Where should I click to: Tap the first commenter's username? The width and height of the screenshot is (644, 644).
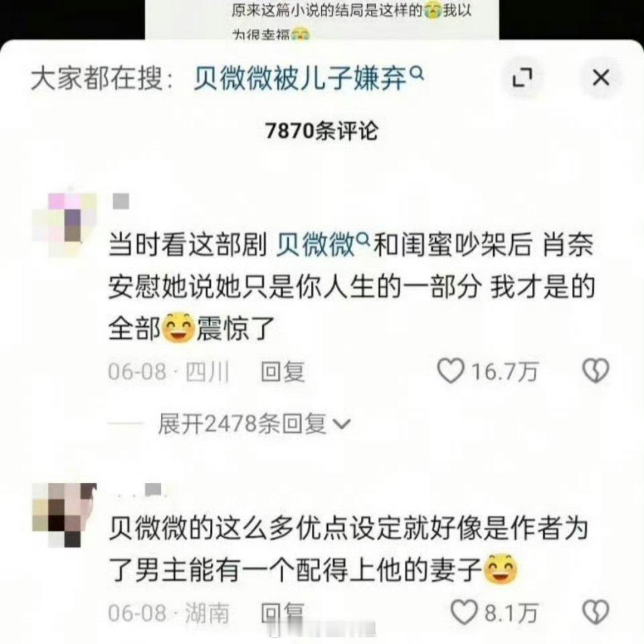(x=120, y=202)
